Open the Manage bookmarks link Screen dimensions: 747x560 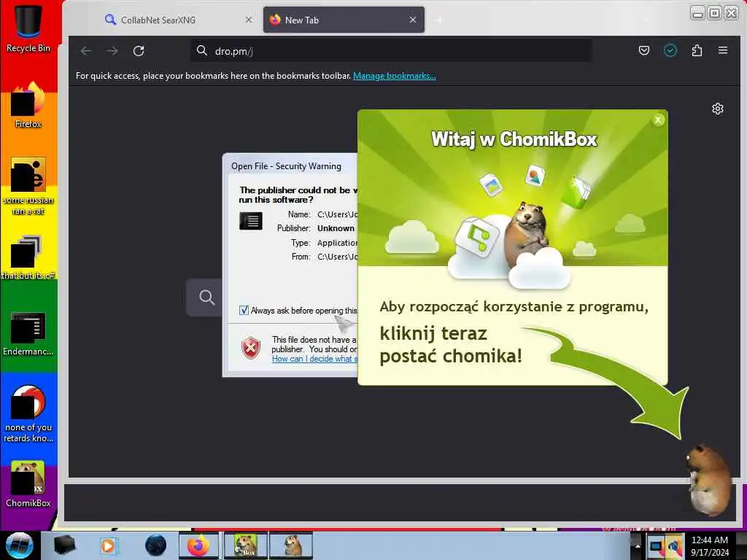pos(395,76)
